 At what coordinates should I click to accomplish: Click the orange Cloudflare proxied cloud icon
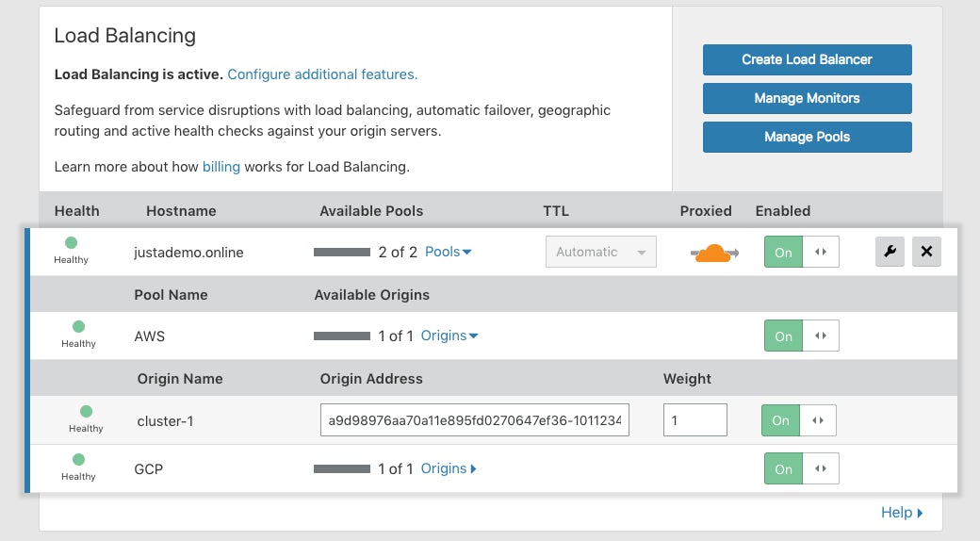[x=713, y=253]
